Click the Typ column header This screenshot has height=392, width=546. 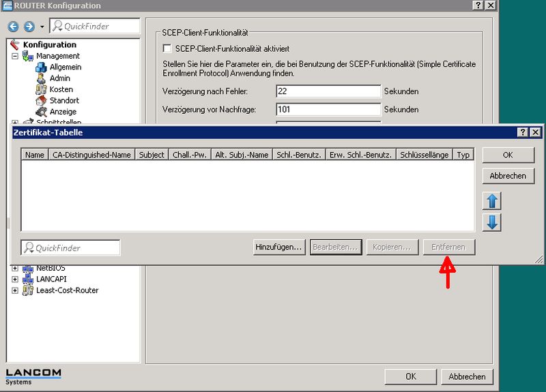[x=463, y=155]
